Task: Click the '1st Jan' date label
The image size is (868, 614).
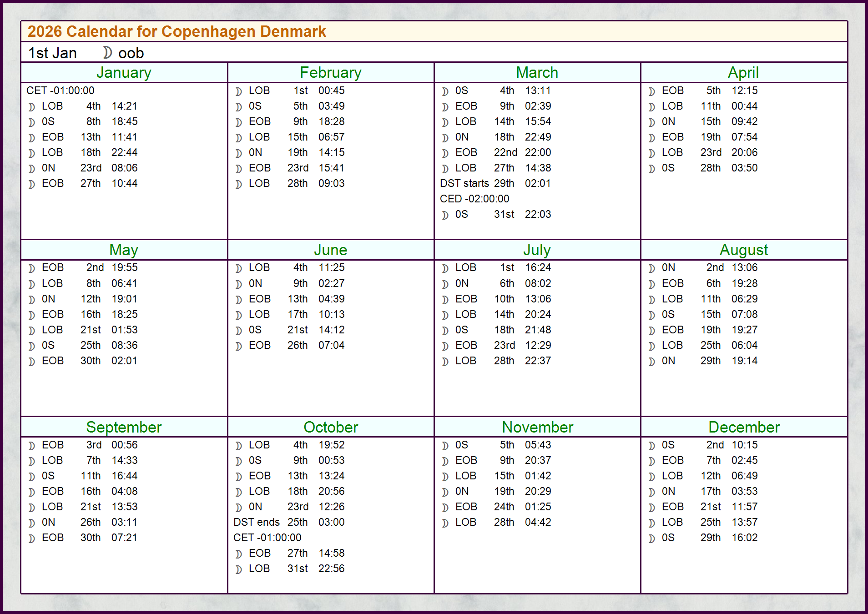Action: click(52, 53)
